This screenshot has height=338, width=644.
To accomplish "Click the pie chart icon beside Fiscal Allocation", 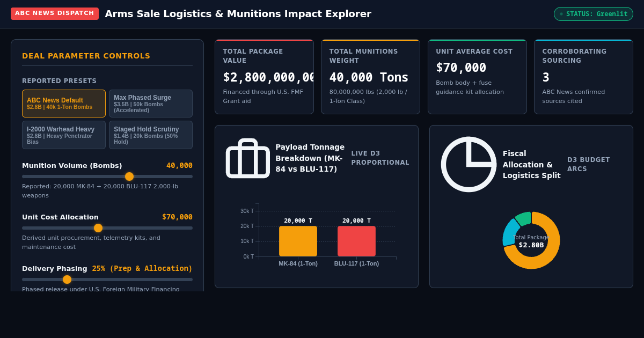I will (x=469, y=164).
